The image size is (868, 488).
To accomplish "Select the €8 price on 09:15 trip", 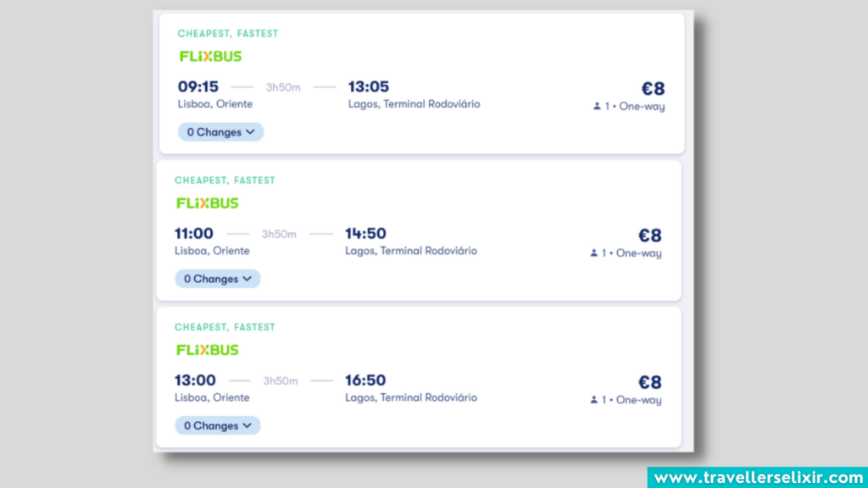I will point(653,89).
